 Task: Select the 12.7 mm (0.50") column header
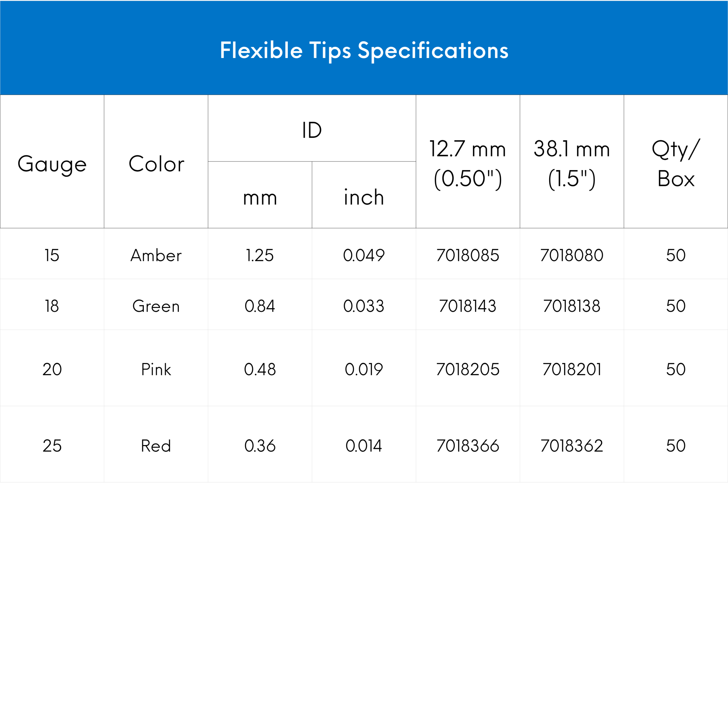click(468, 164)
